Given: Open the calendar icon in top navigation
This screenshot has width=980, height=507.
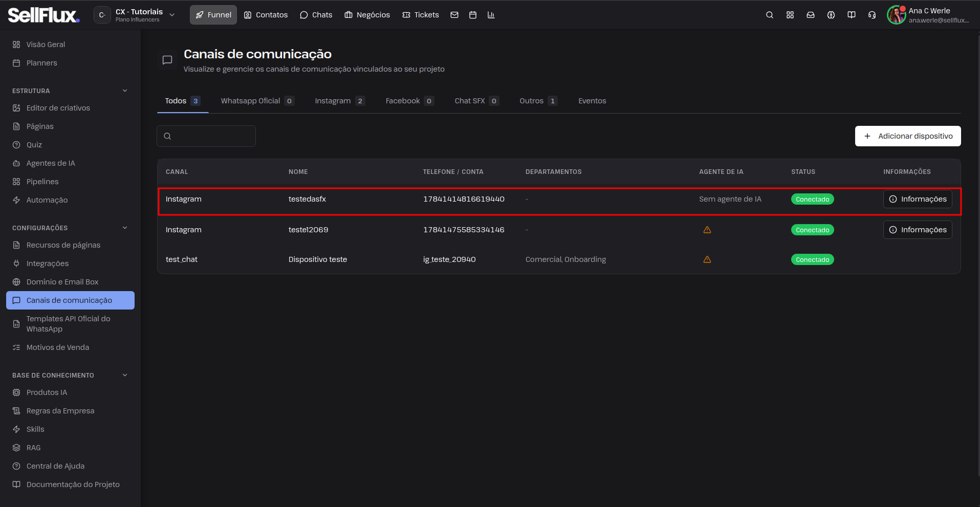Looking at the screenshot, I should 473,15.
